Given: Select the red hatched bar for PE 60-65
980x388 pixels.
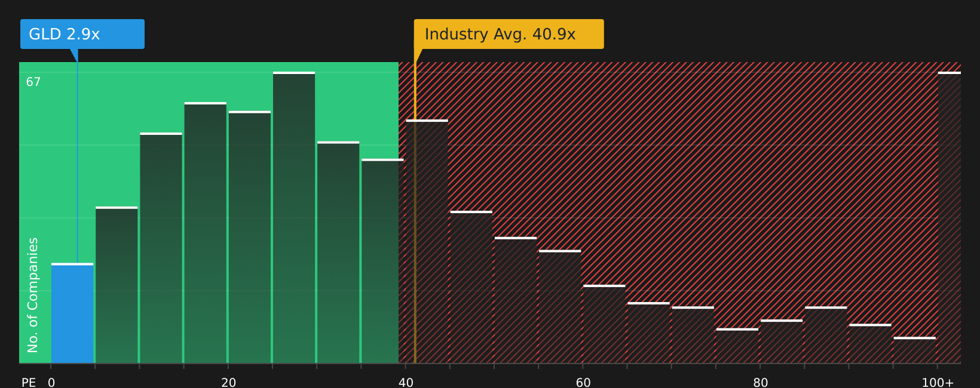Looking at the screenshot, I should pos(604,324).
